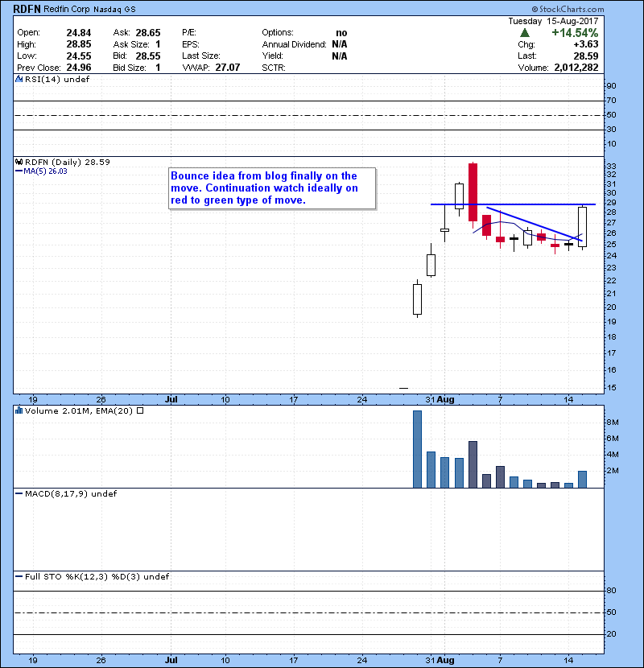The width and height of the screenshot is (644, 668).
Task: Click the Last price 28.59 in the header
Action: (586, 56)
